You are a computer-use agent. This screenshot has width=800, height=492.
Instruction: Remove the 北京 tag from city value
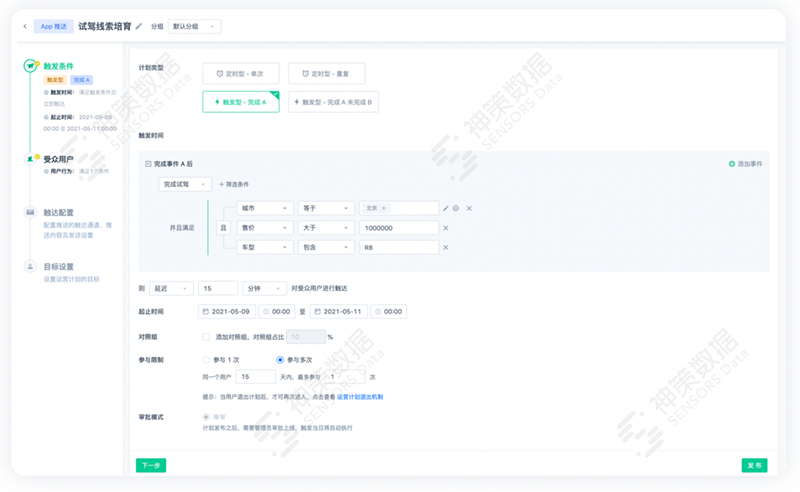(384, 208)
